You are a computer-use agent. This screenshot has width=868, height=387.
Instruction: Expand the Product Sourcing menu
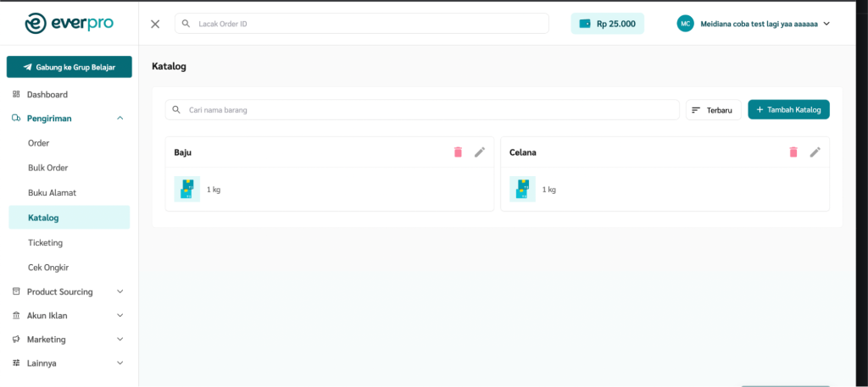[x=120, y=292]
